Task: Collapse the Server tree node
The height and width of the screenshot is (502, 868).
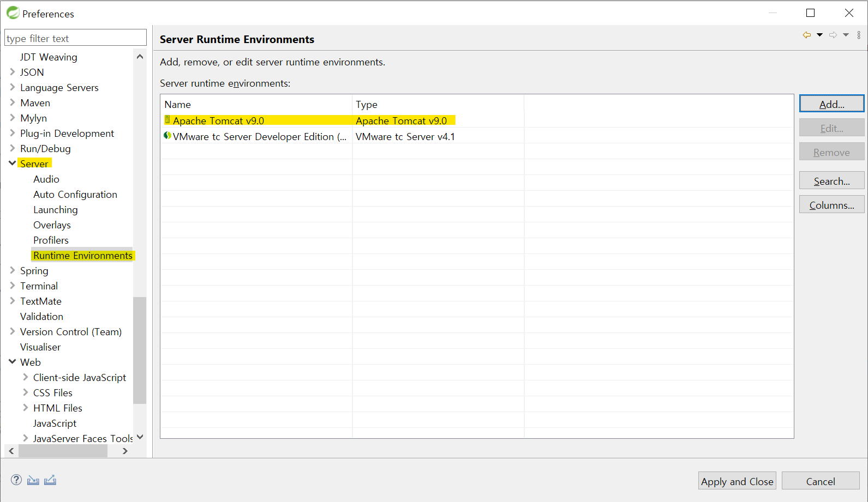Action: click(x=12, y=163)
